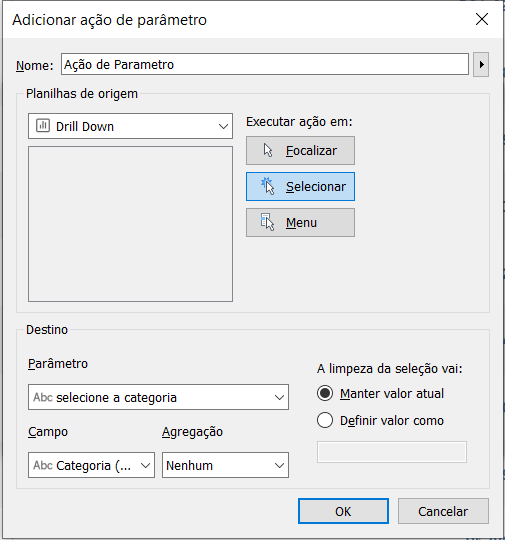Image resolution: width=505 pixels, height=540 pixels.
Task: Click the Focalizar button
Action: tap(300, 150)
